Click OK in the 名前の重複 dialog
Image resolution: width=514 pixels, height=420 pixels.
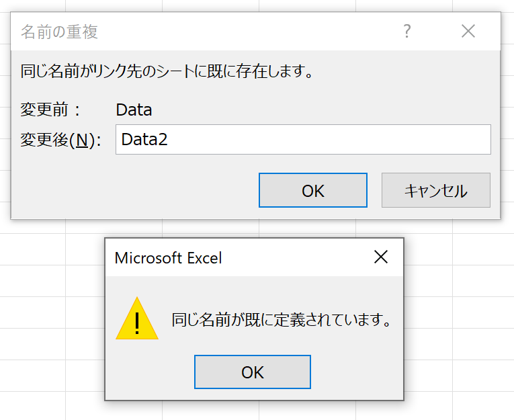[x=313, y=190]
